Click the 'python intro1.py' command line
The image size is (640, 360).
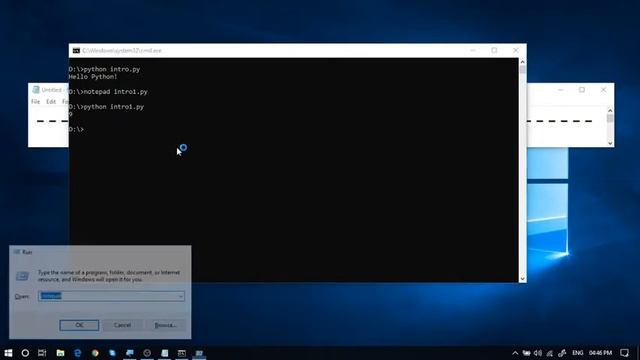107,107
